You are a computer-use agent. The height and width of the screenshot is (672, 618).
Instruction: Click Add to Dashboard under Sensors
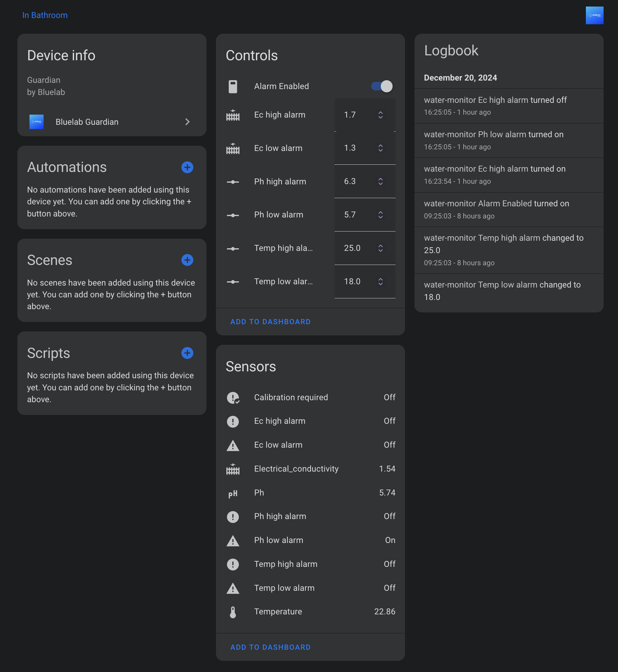click(x=270, y=647)
